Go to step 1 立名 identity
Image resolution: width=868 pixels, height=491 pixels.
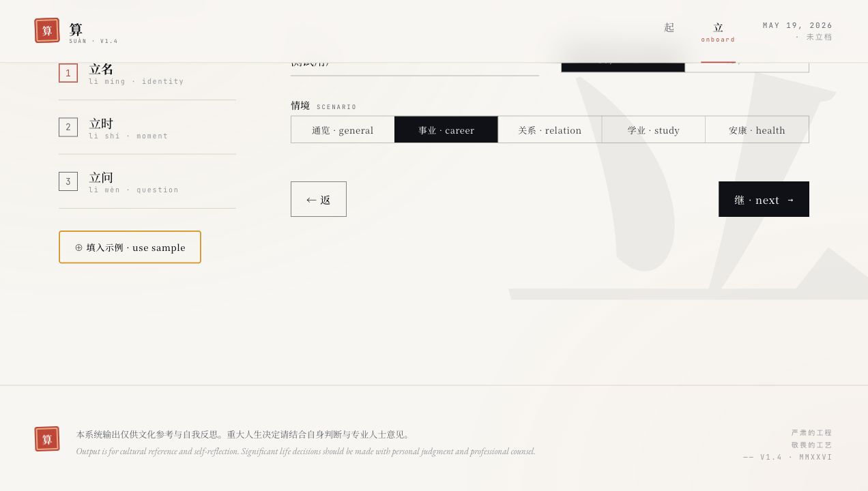pos(147,73)
